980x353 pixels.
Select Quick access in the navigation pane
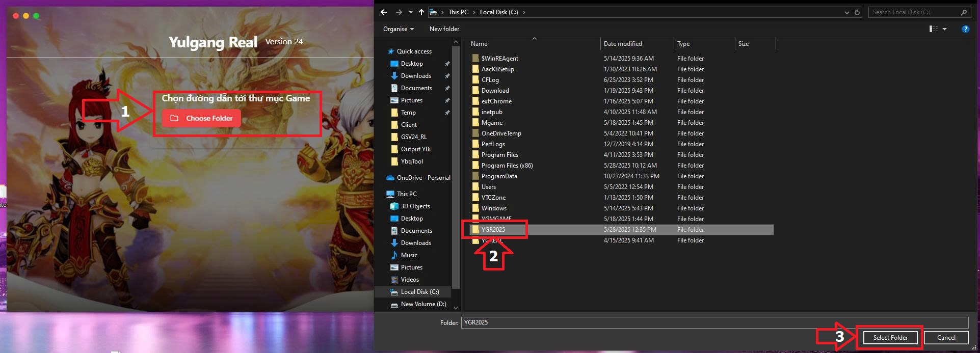click(x=414, y=51)
